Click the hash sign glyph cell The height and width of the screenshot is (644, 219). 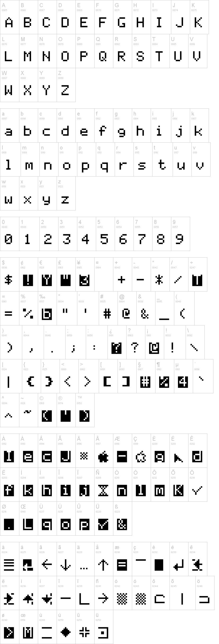[x=108, y=308]
